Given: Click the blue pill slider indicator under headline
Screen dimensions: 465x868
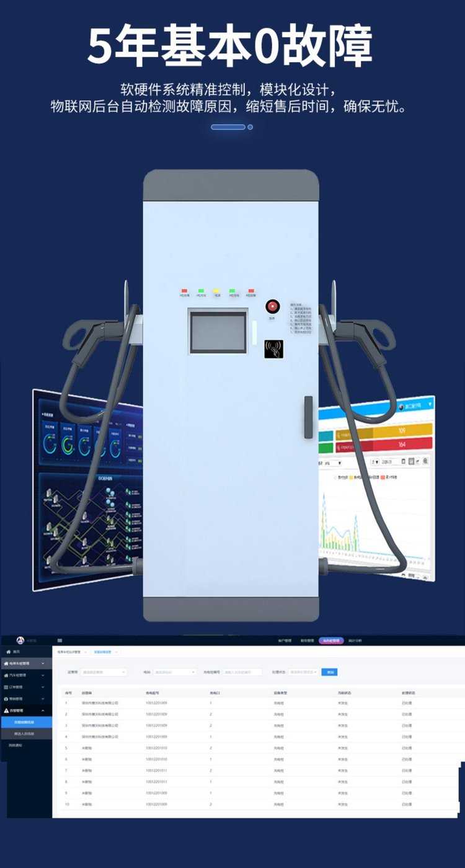Looking at the screenshot, I should [x=228, y=127].
